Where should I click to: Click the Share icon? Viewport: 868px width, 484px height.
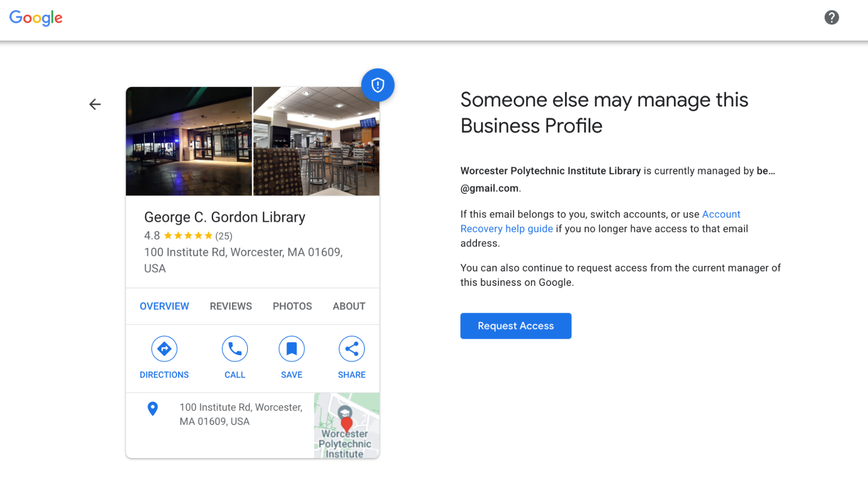[352, 348]
